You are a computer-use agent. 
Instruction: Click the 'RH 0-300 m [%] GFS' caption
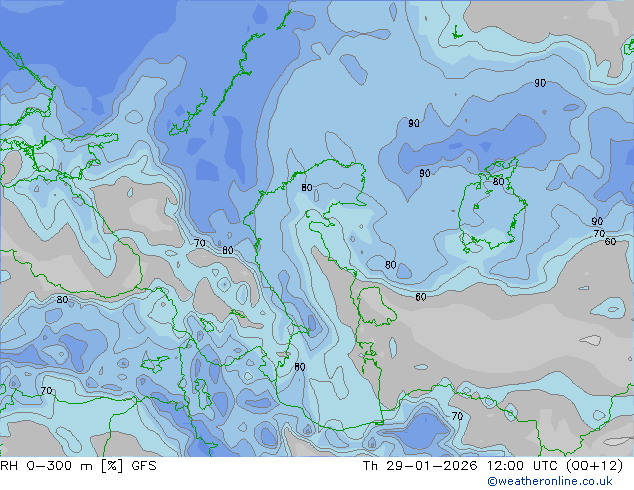click(78, 466)
